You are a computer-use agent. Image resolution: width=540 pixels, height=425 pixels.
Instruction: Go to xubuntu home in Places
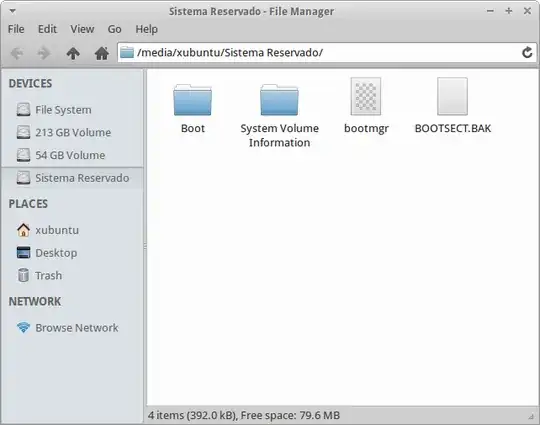72,230
